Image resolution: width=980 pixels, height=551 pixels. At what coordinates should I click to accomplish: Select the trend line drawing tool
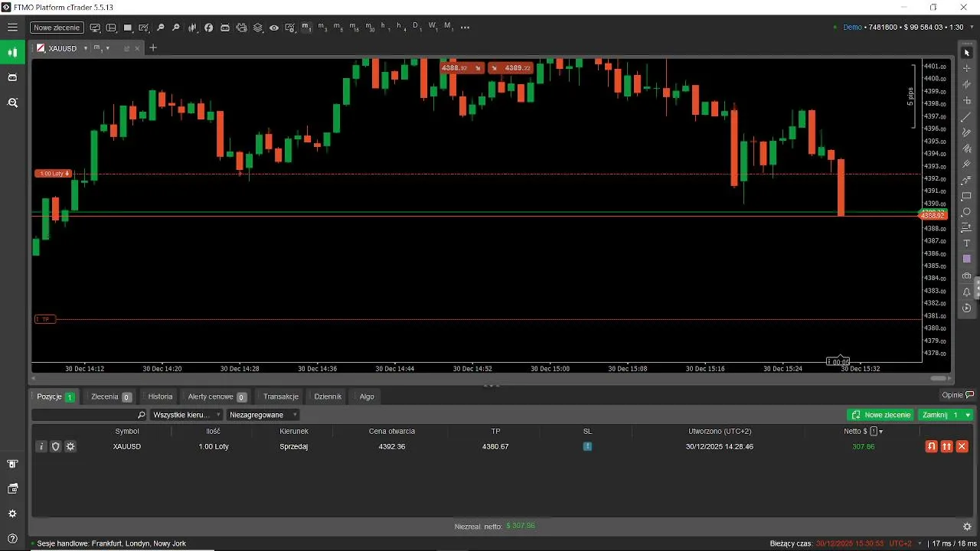pyautogui.click(x=966, y=117)
